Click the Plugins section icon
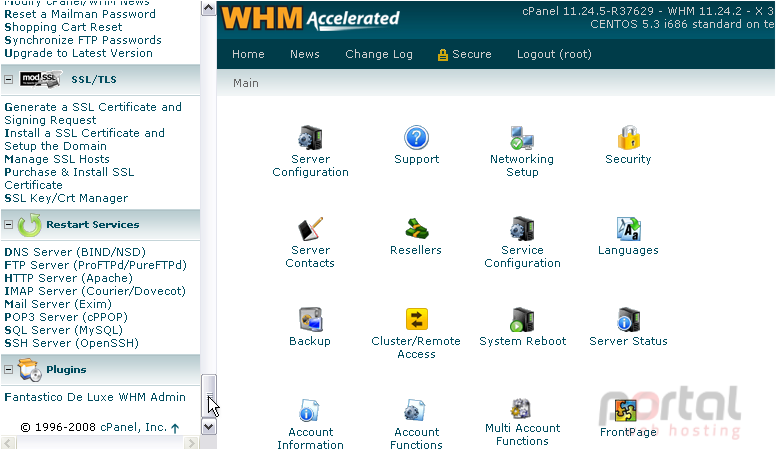Viewport: 776px width, 450px height. coord(30,370)
